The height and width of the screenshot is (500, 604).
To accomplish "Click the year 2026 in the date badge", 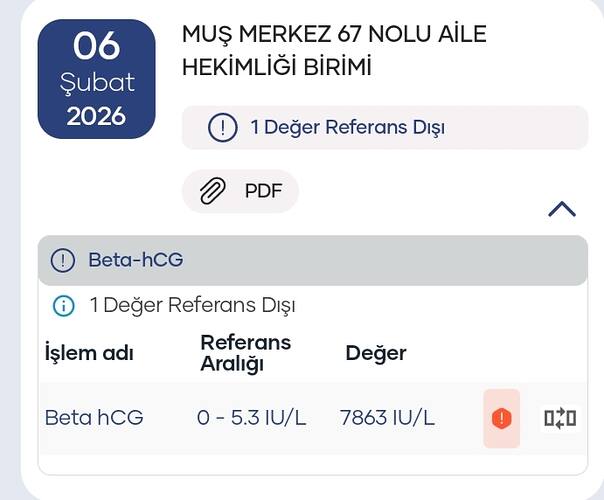I will click(96, 116).
